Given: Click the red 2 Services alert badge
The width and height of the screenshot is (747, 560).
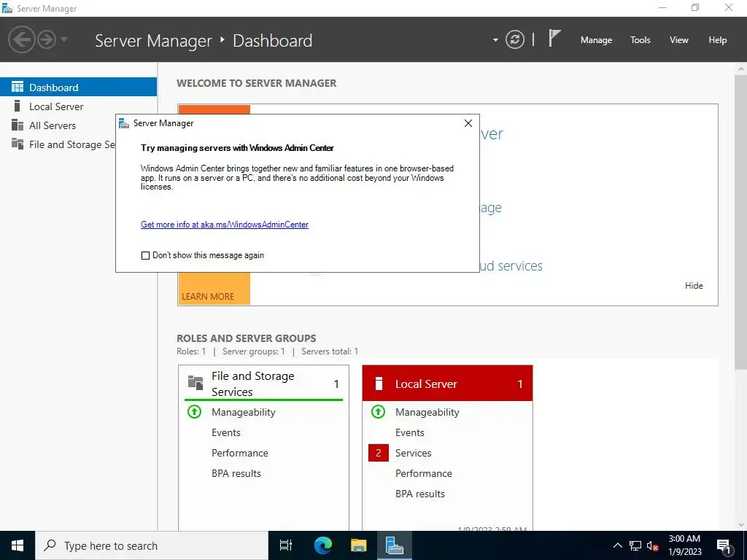Looking at the screenshot, I should click(379, 453).
